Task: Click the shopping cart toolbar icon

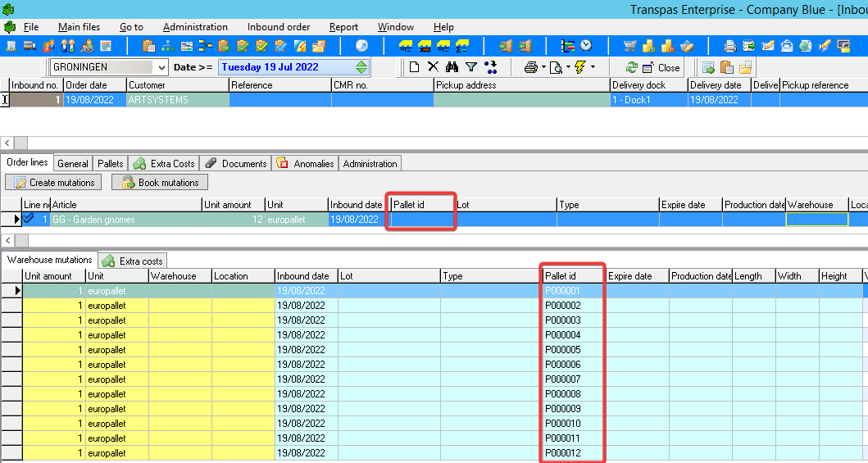Action: pos(629,46)
